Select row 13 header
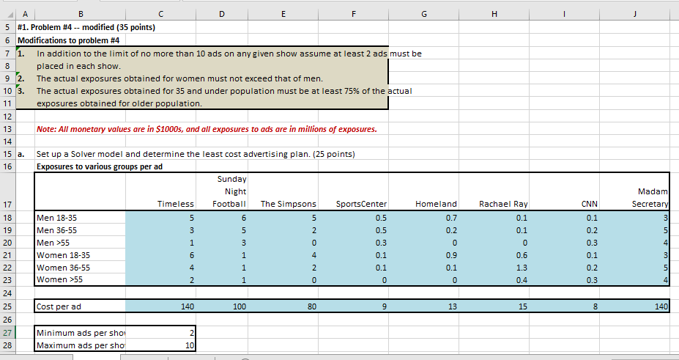 8,129
